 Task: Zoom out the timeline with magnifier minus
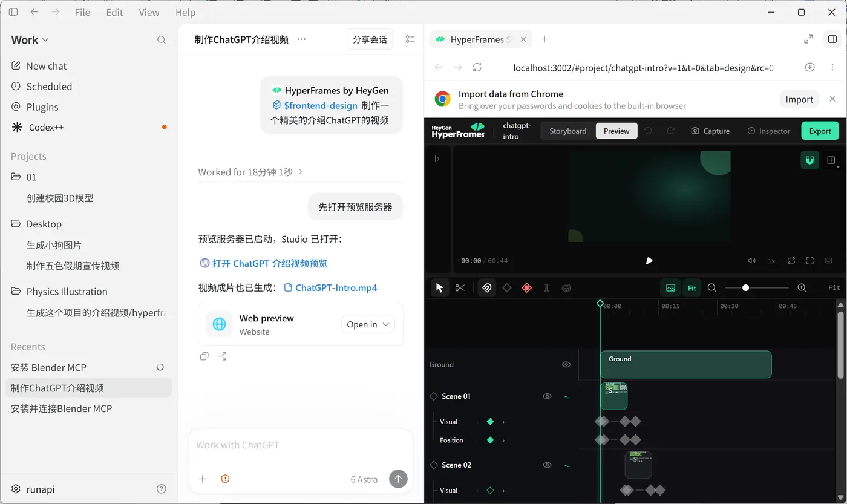pos(712,288)
